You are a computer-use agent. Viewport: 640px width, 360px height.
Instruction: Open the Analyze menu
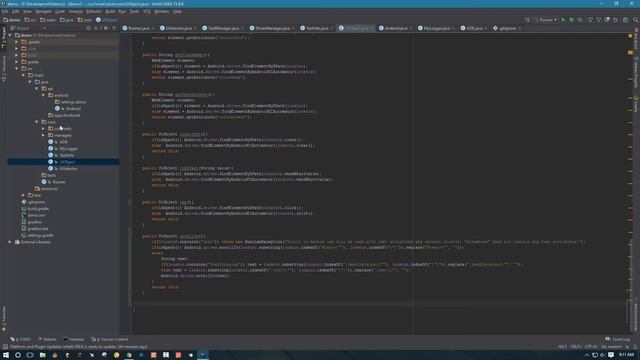tap(76, 11)
